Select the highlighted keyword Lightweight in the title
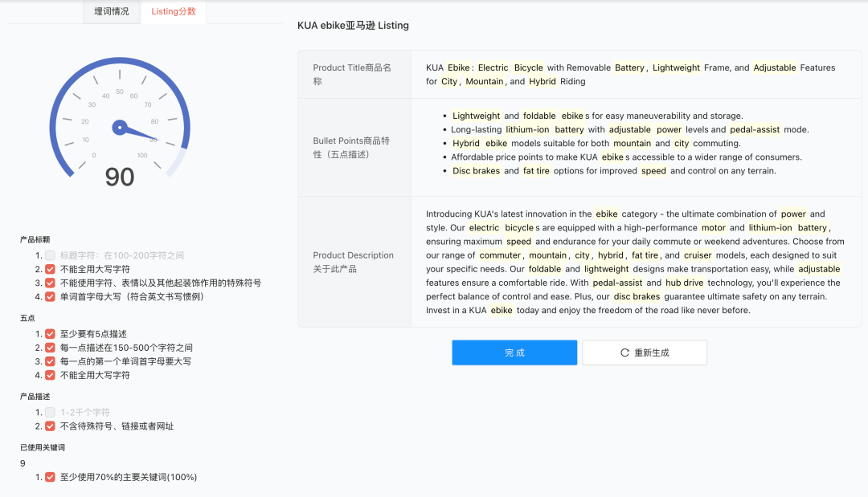This screenshot has height=497, width=868. click(x=676, y=67)
